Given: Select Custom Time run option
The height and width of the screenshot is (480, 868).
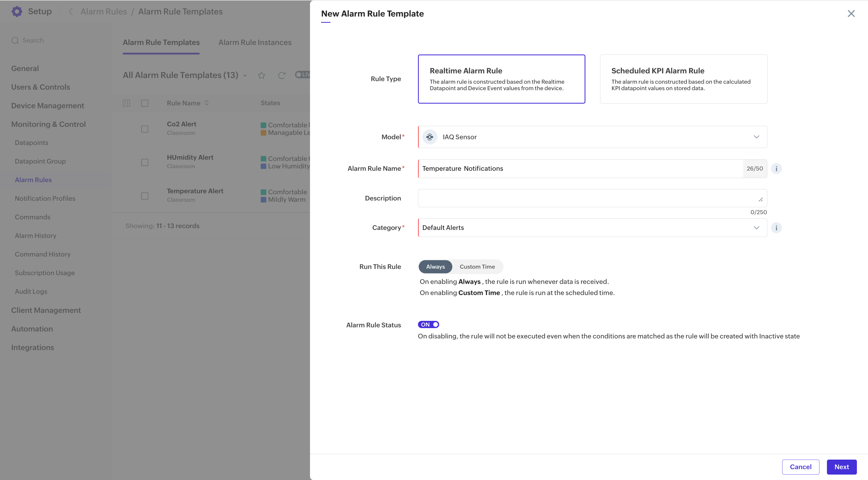Looking at the screenshot, I should coord(477,267).
